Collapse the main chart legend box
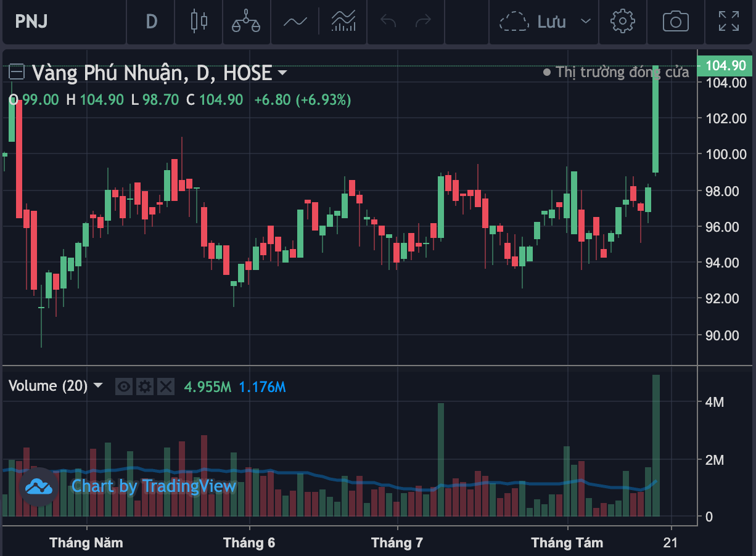756x556 pixels. (17, 73)
